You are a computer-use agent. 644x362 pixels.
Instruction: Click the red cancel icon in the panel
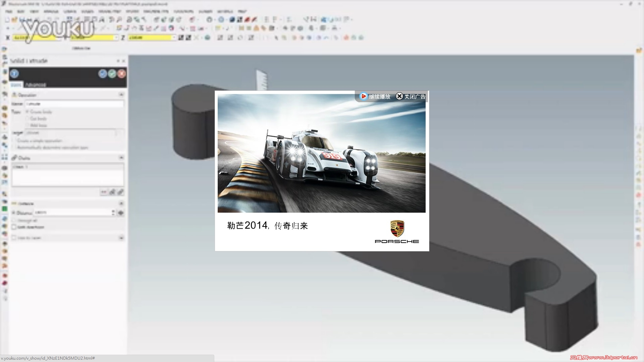tap(122, 73)
